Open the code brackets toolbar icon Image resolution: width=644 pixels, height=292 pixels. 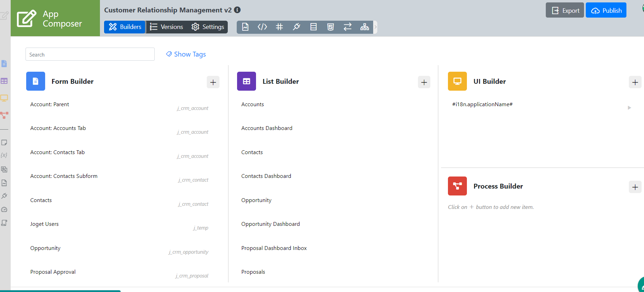[x=262, y=27]
